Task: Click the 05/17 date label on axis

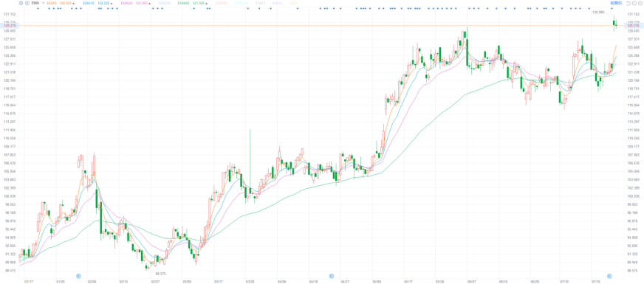Action: (408, 282)
